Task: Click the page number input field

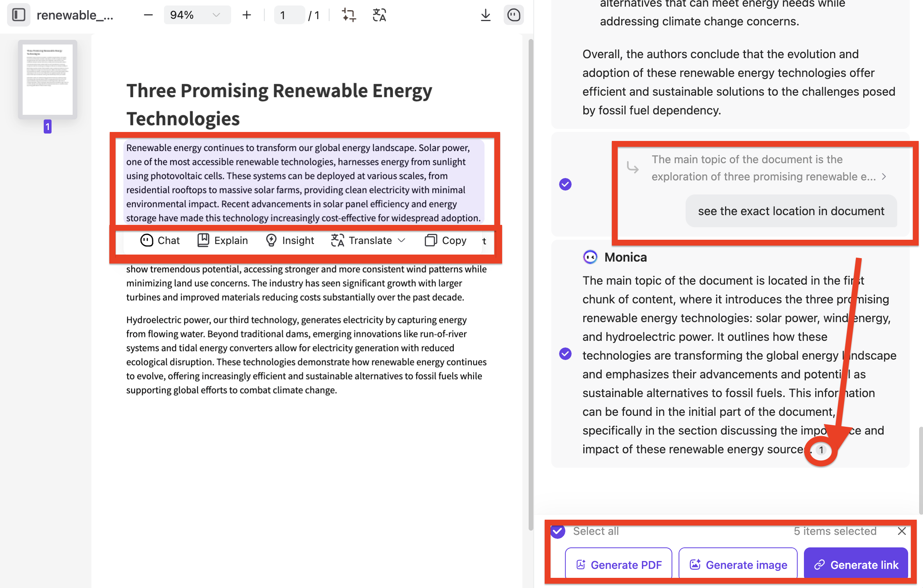Action: [289, 15]
